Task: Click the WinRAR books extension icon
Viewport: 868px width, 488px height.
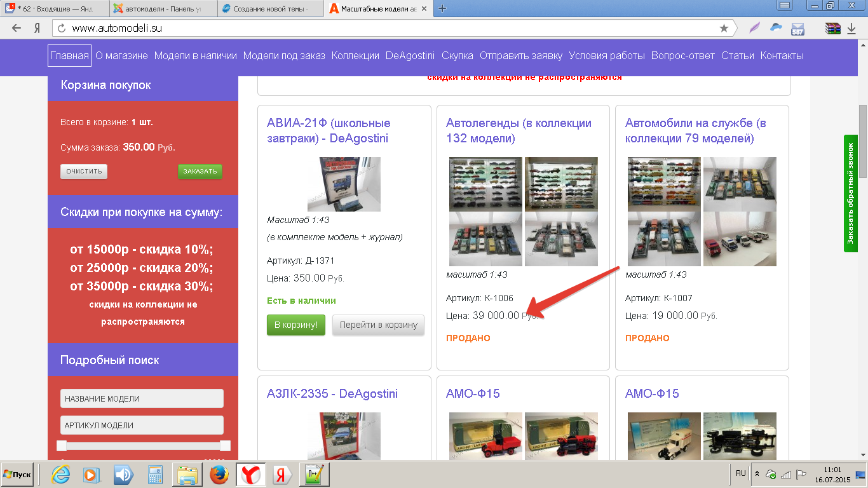Action: [x=833, y=28]
